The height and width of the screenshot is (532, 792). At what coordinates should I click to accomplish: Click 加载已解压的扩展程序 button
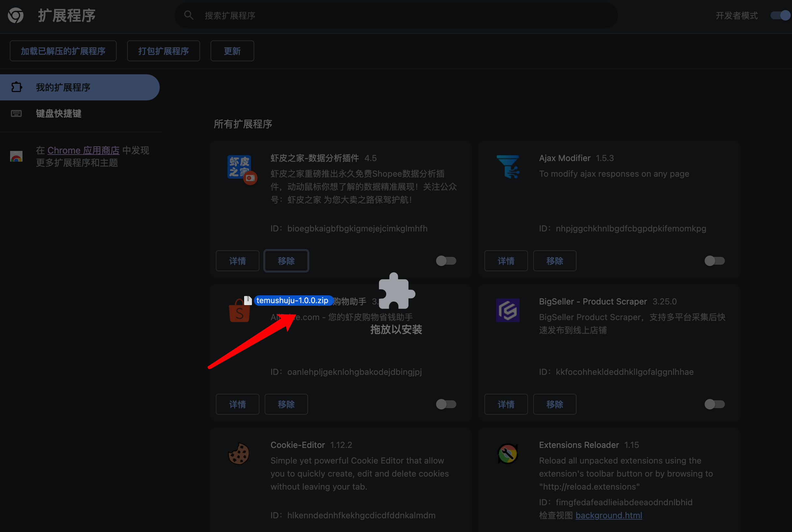[63, 51]
